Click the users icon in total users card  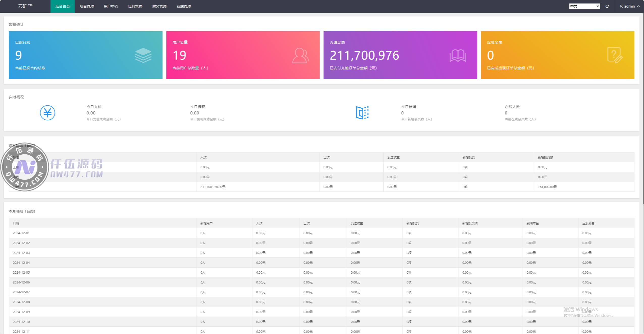(300, 56)
